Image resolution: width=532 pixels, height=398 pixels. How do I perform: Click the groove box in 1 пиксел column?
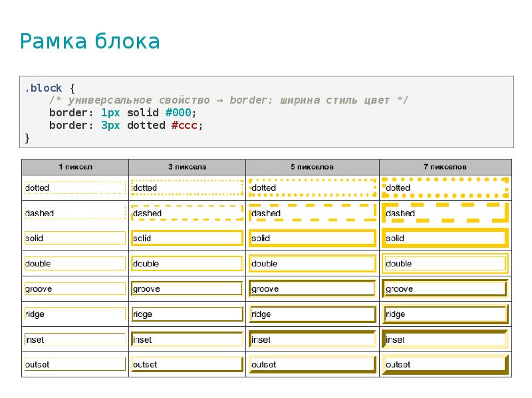pos(75,289)
